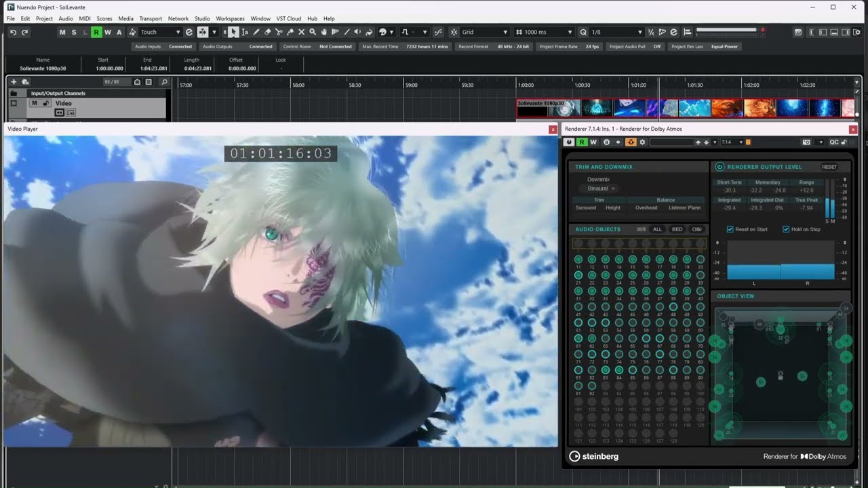Screen dimensions: 868x488
Task: Select the Erase tool
Action: (268, 32)
